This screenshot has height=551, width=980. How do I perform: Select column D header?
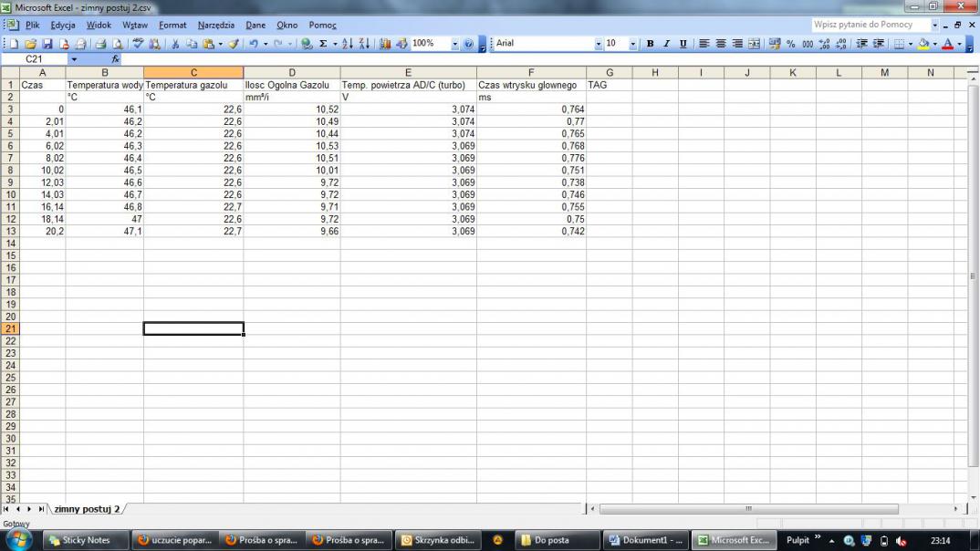(x=292, y=72)
